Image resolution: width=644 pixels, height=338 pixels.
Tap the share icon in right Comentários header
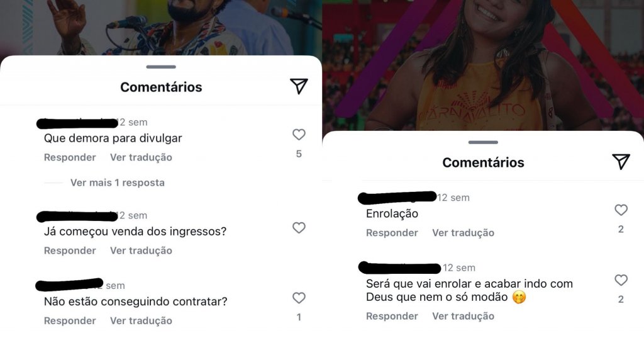621,162
